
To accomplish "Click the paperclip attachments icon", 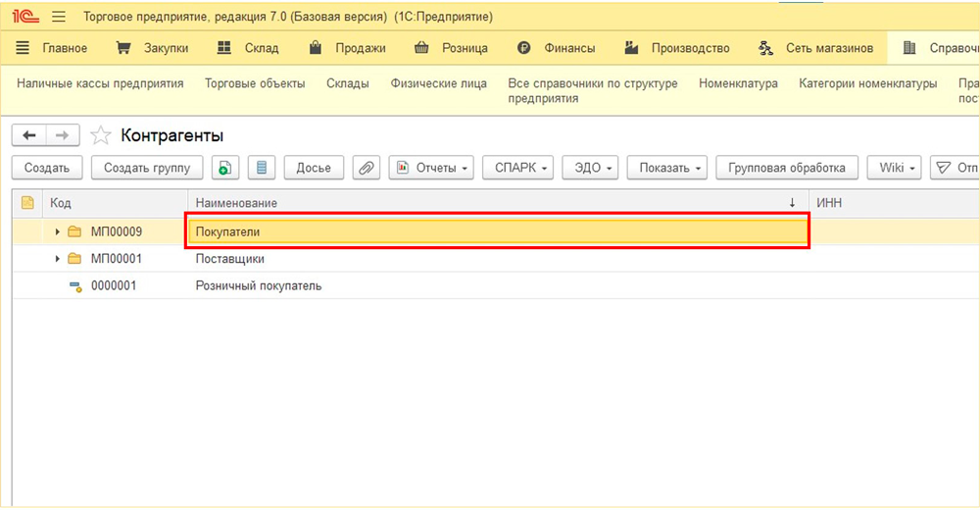I will [366, 168].
